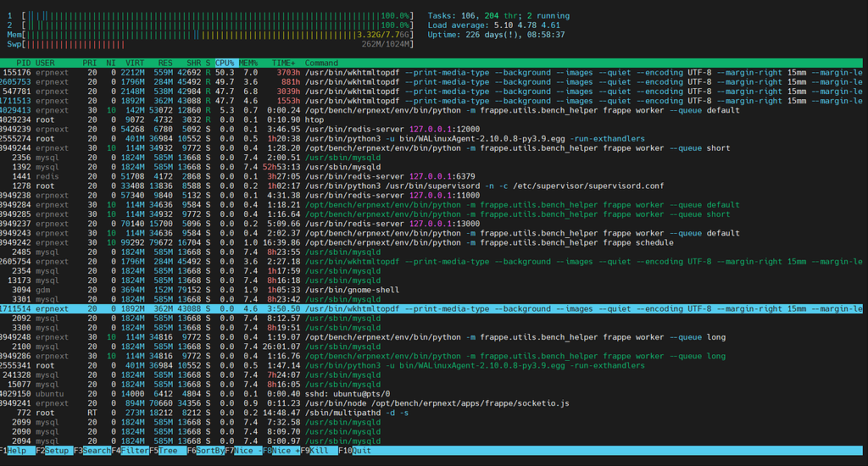Sort by the PRI column header
The height and width of the screenshot is (466, 868).
pos(90,63)
